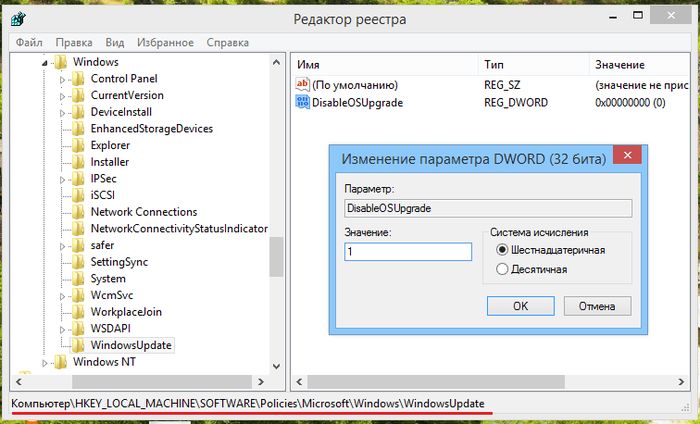This screenshot has height=424, width=700.
Task: Open the Вид menu
Action: click(x=115, y=43)
